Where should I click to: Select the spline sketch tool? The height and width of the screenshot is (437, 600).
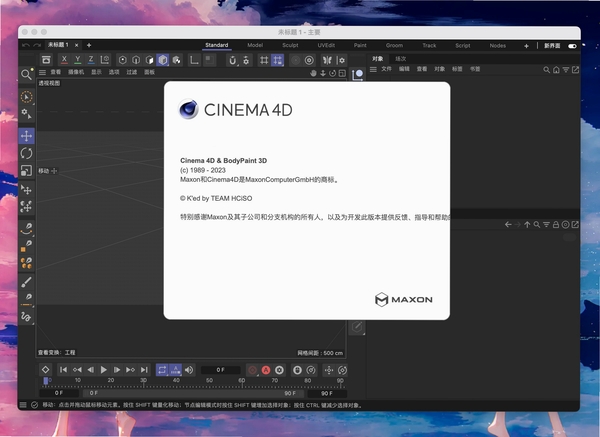(x=26, y=317)
